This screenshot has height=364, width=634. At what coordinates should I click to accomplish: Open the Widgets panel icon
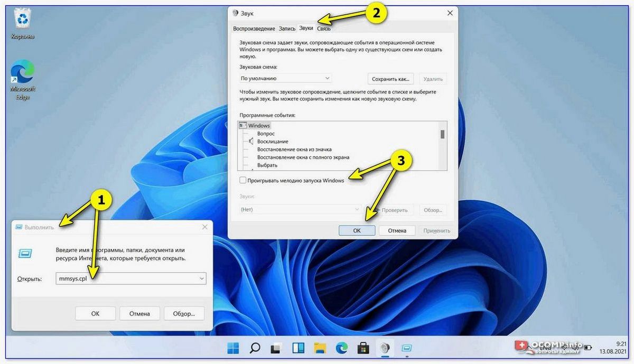click(x=298, y=348)
